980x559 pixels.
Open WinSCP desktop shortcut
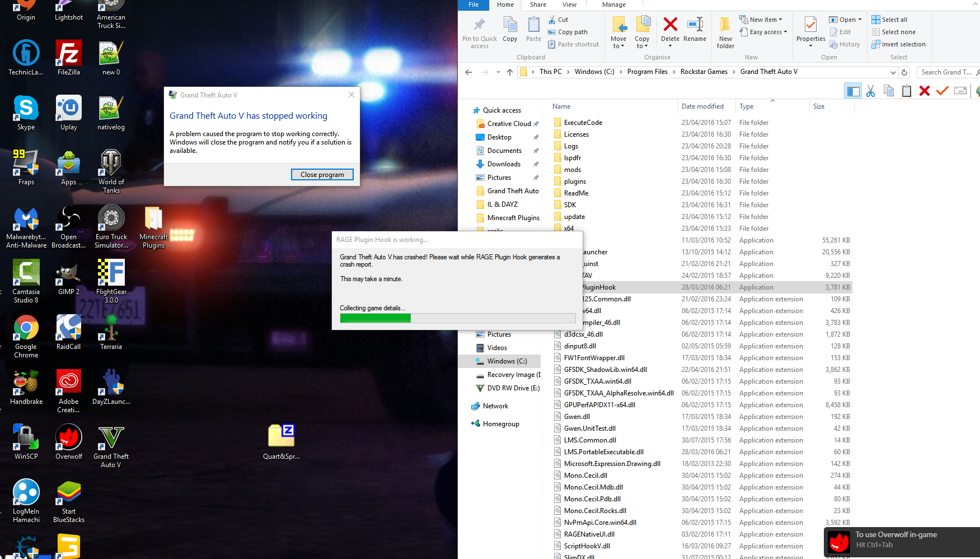point(26,442)
